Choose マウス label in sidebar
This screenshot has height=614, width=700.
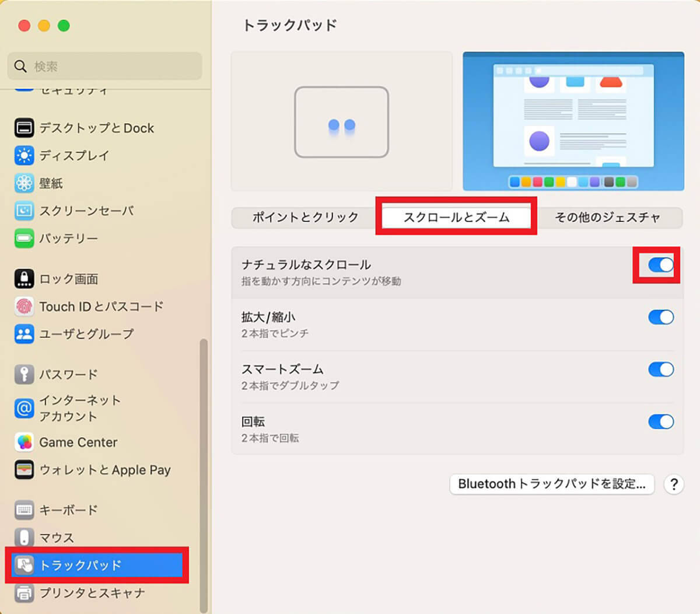click(x=57, y=538)
